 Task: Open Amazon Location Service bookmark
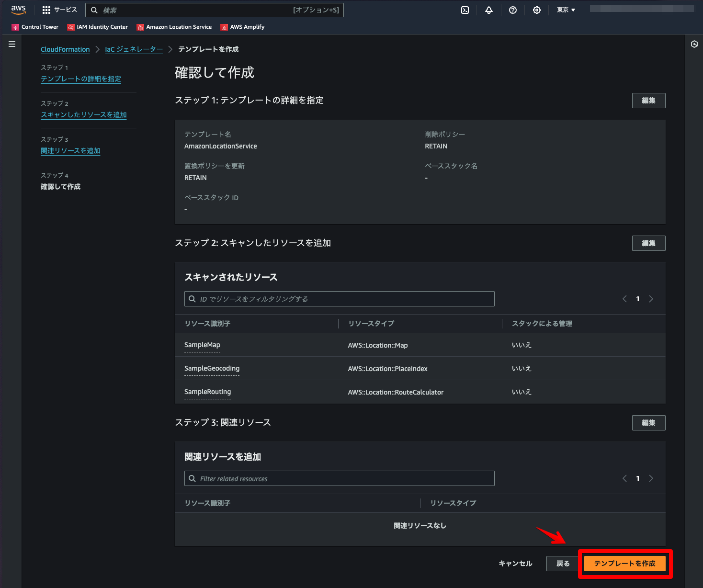(x=174, y=27)
